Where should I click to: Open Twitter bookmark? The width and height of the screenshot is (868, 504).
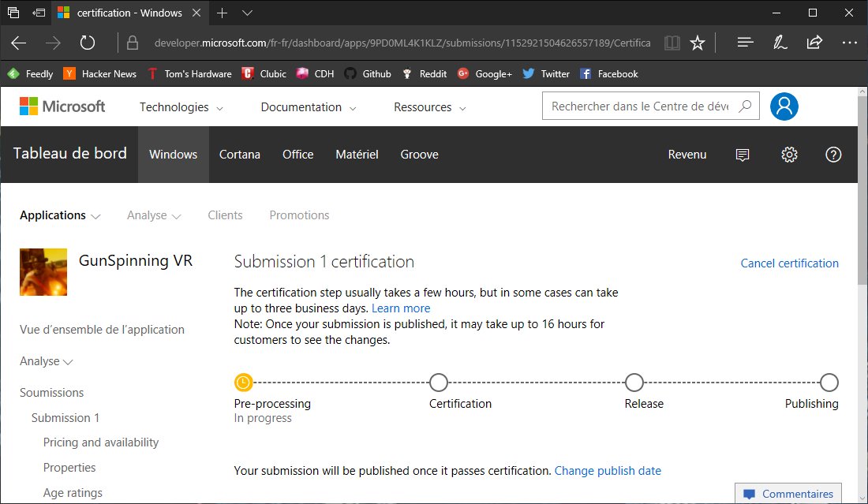tap(546, 73)
